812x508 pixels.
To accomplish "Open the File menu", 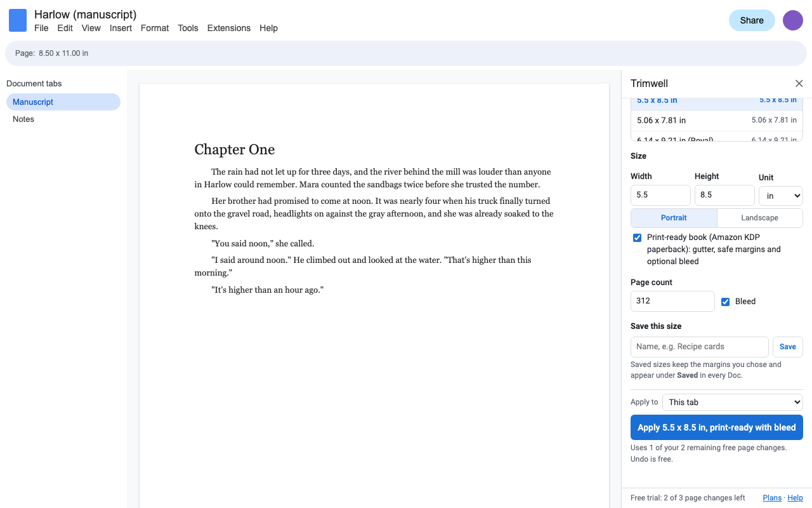I will click(41, 28).
